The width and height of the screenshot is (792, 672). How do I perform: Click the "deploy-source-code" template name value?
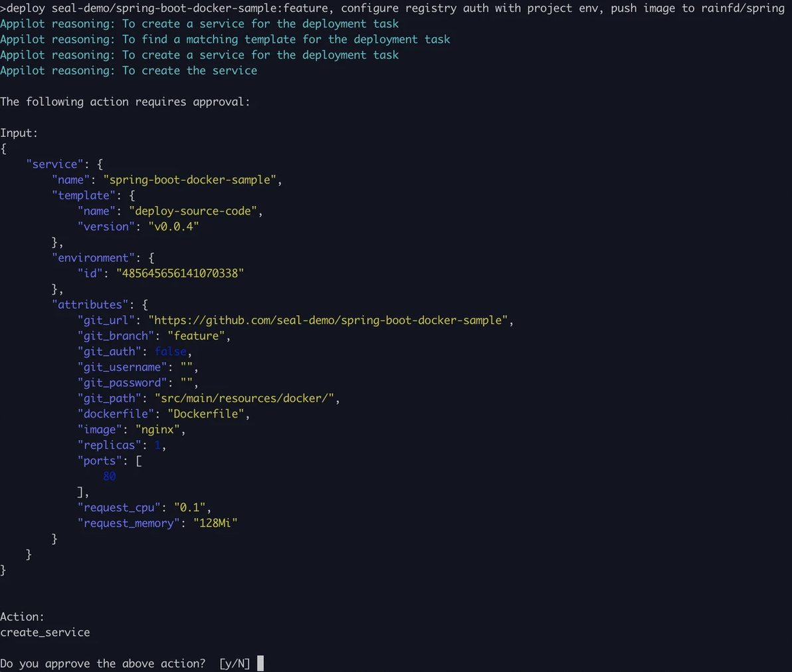(x=193, y=211)
